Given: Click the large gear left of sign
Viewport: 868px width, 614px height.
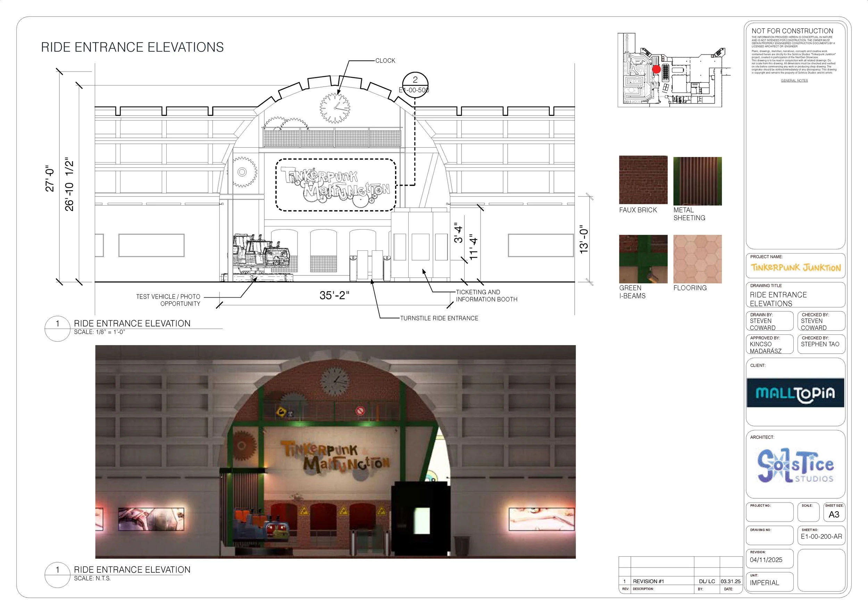Looking at the screenshot, I should [x=242, y=172].
